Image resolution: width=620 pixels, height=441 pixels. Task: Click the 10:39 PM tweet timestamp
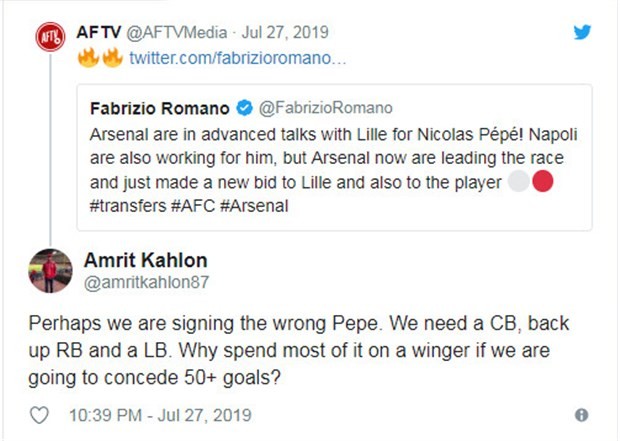tap(160, 414)
